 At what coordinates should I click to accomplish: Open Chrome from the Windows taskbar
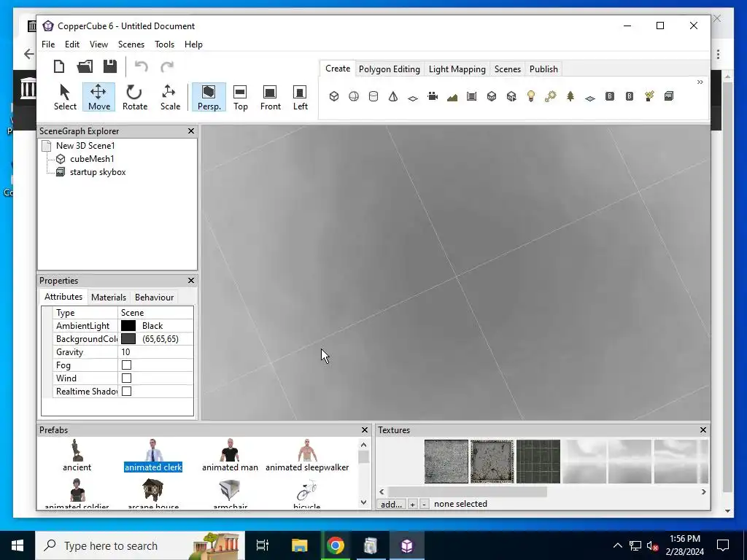(336, 545)
